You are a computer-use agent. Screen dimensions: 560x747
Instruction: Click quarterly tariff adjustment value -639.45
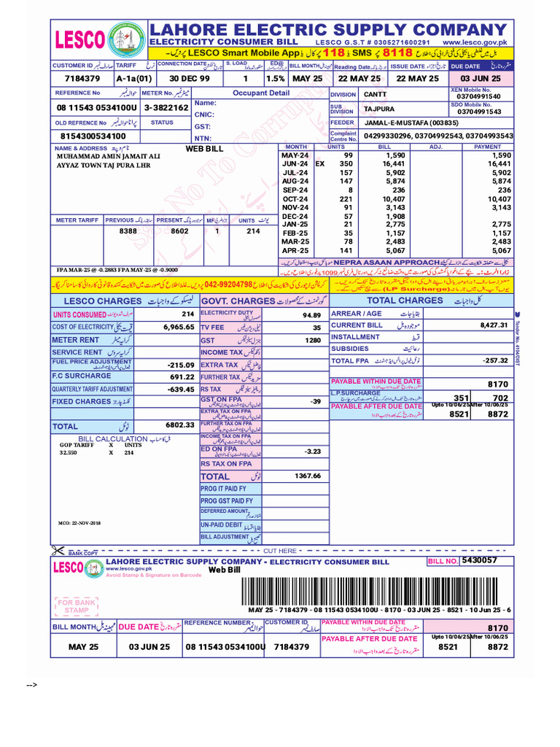(181, 390)
